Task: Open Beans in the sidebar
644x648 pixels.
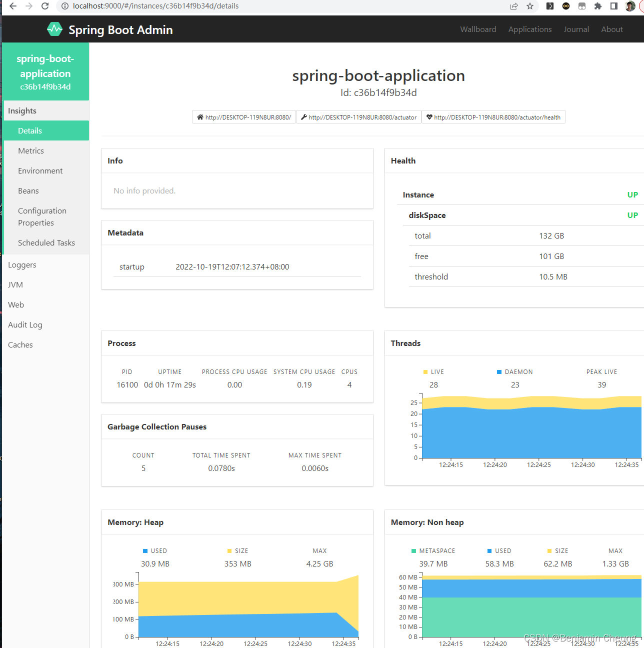Action: (x=46, y=190)
